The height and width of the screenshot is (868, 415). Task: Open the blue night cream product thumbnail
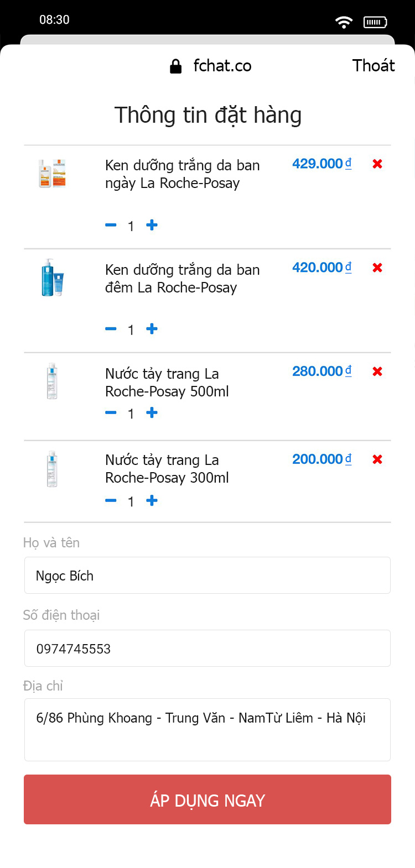[52, 278]
